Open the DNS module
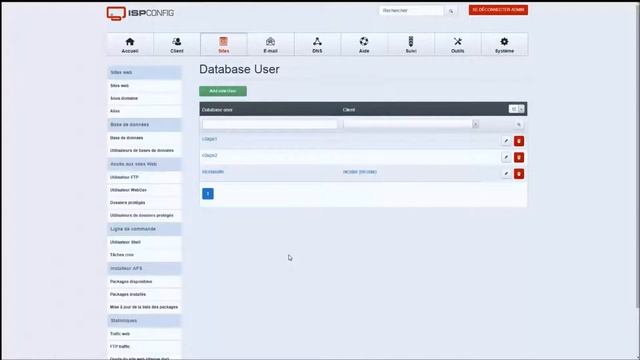This screenshot has width=640, height=360. tap(317, 44)
